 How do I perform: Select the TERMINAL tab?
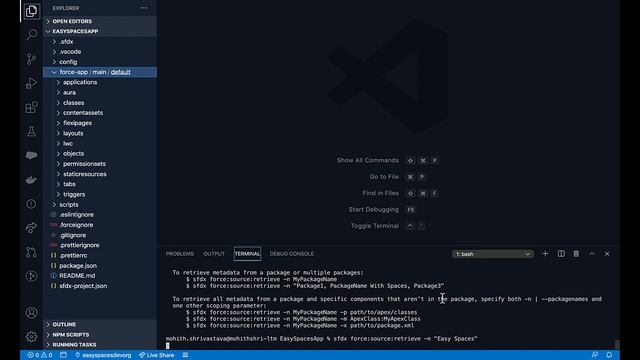(247, 254)
